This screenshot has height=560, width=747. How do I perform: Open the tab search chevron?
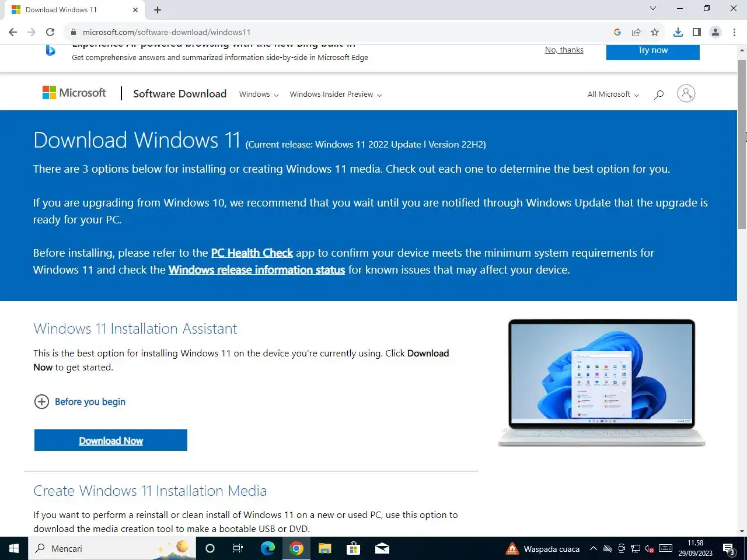653,8
